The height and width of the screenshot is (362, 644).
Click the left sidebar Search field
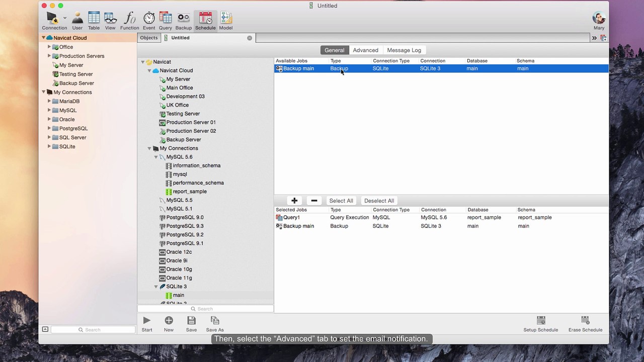pos(93,330)
